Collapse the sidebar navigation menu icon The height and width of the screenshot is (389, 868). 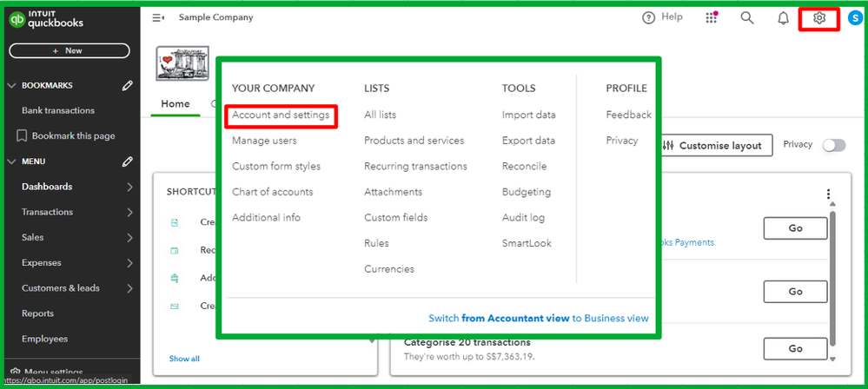pyautogui.click(x=158, y=17)
